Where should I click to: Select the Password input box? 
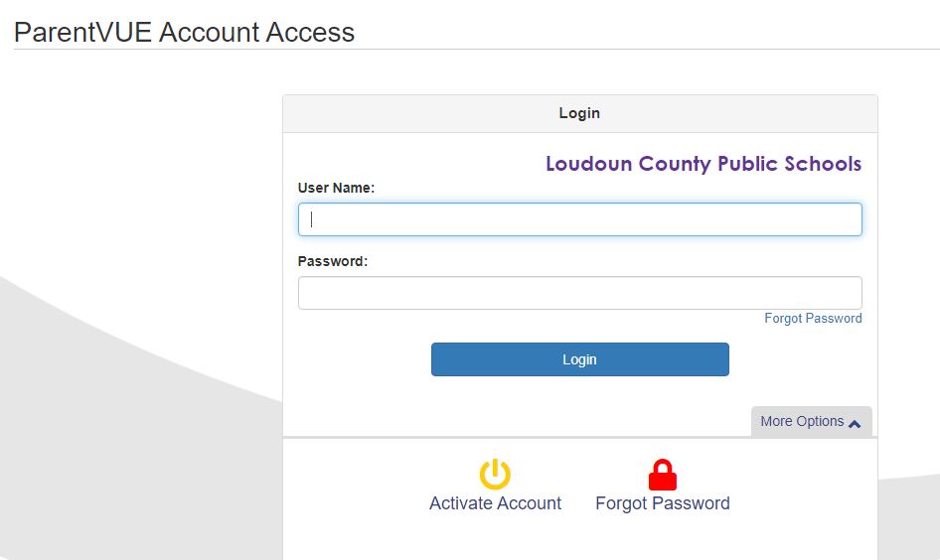tap(579, 293)
